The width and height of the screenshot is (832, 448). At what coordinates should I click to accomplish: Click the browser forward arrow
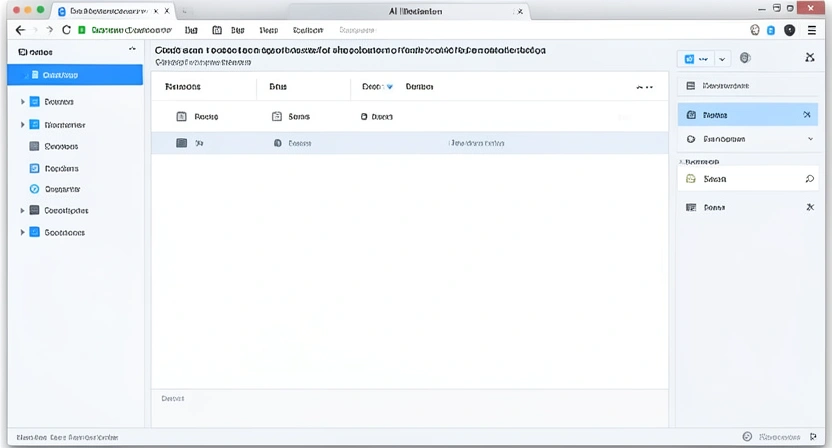point(49,30)
